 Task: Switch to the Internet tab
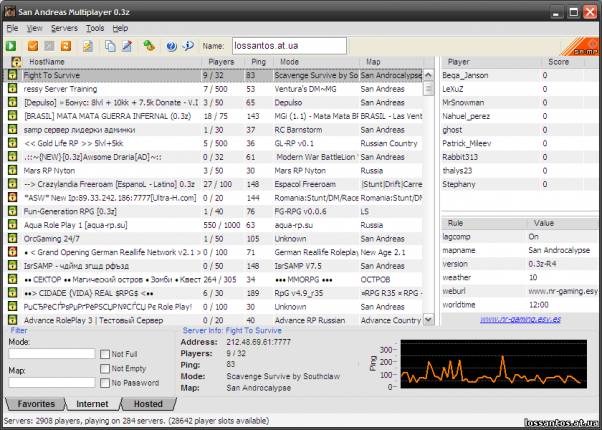[x=92, y=404]
